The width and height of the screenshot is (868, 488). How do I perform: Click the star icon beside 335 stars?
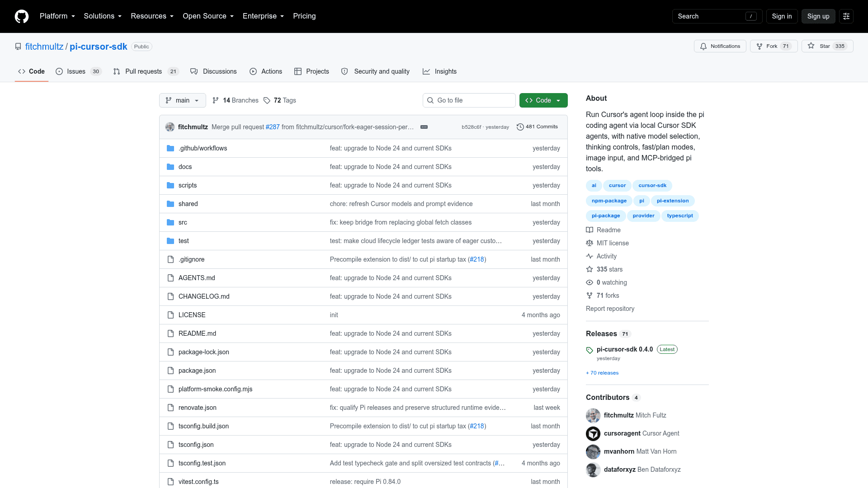(x=590, y=269)
